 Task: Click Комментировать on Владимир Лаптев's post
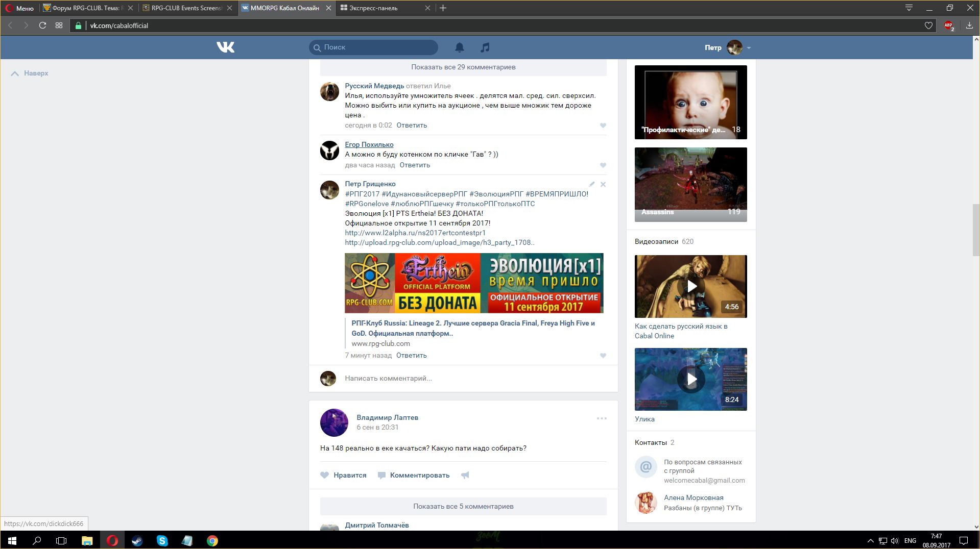pyautogui.click(x=414, y=475)
